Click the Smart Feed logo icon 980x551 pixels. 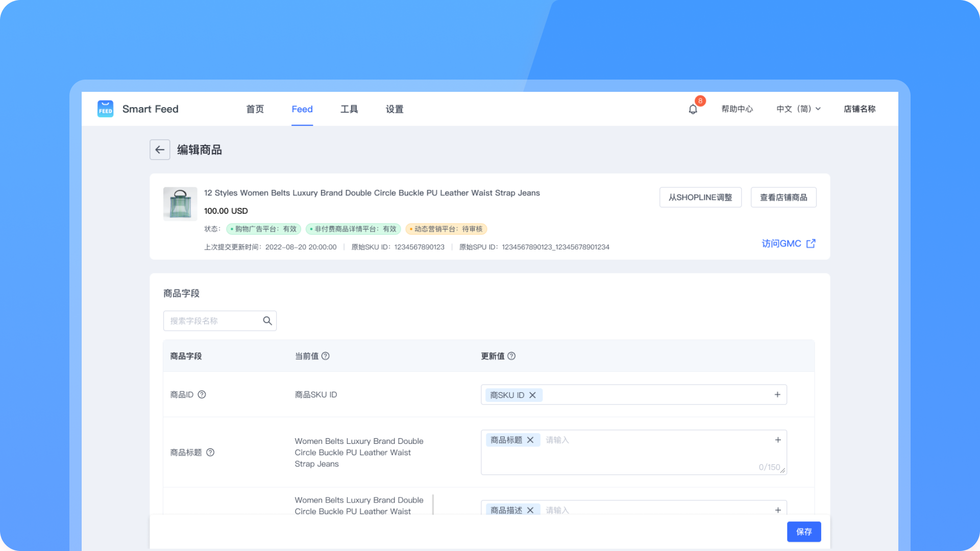pos(105,109)
